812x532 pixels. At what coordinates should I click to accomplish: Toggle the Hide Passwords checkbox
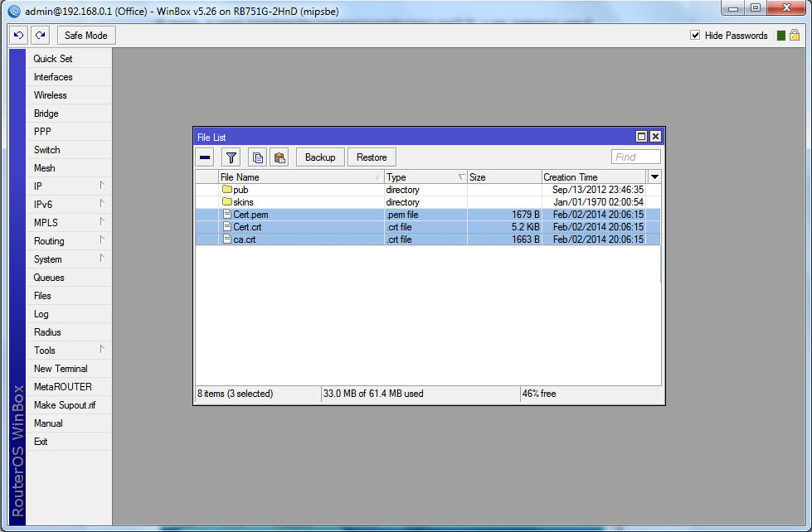point(696,36)
